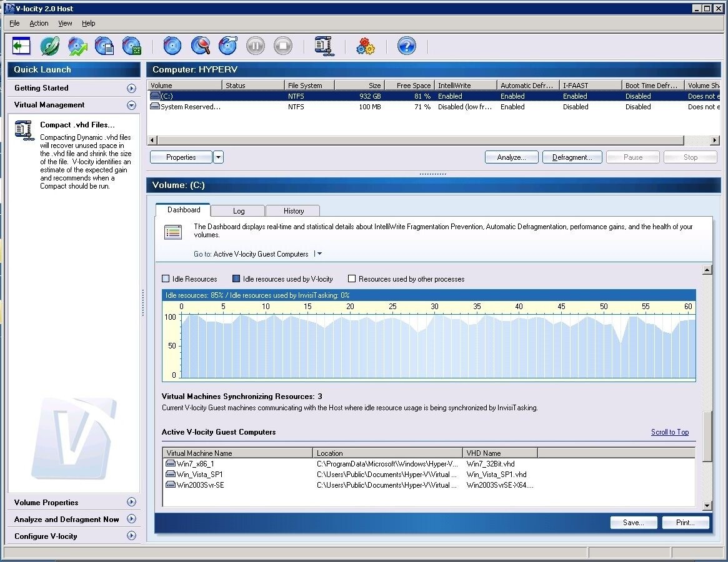Click the Compact .vhd icon in Quick Launch
The height and width of the screenshot is (562, 728).
(24, 131)
